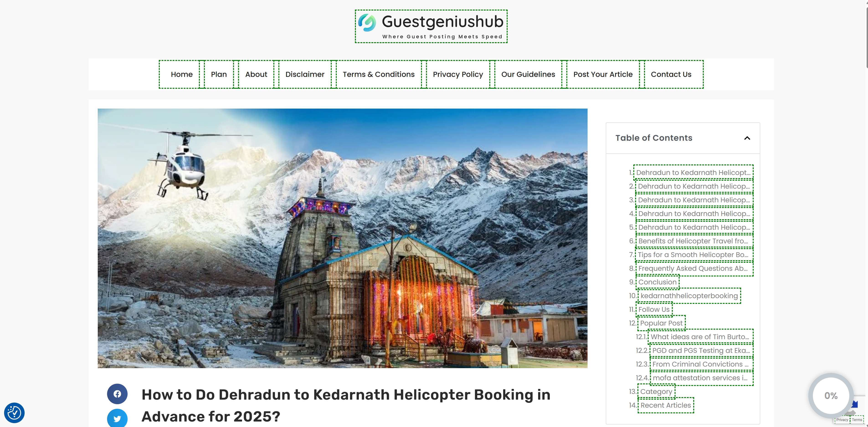Click the Kedarnath temple featured image

point(342,238)
